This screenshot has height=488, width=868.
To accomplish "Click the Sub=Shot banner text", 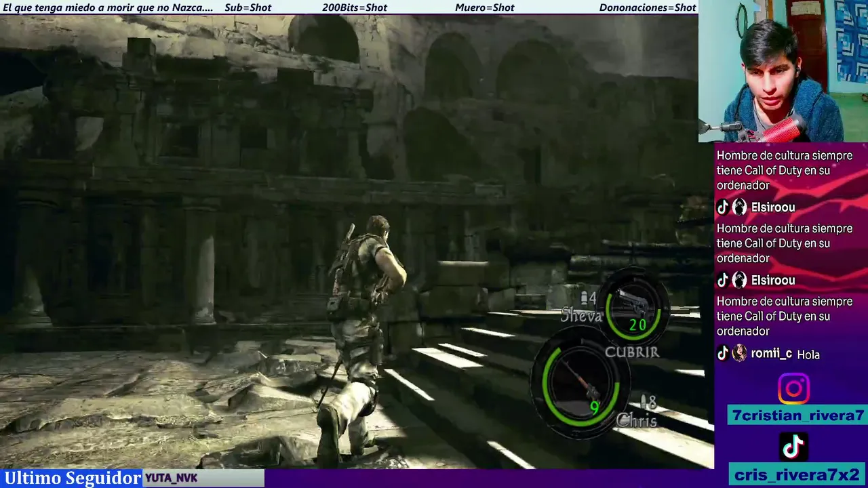I will 248,7.
